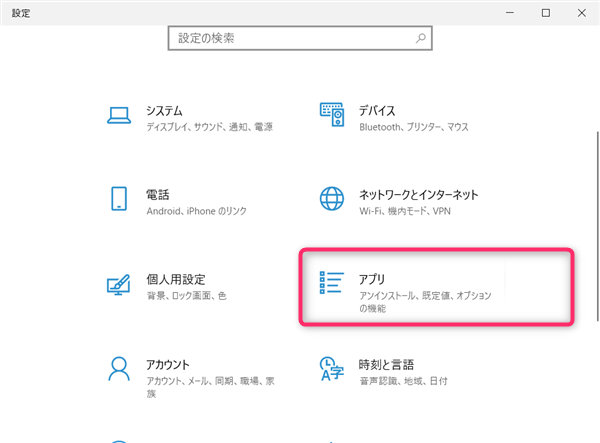The width and height of the screenshot is (600, 443).
Task: Open the システム laptop icon
Action: 119,115
